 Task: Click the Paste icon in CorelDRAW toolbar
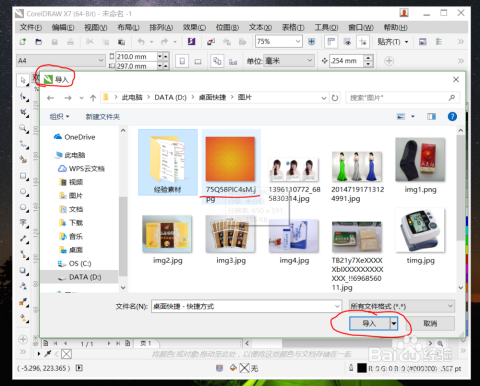click(x=122, y=42)
